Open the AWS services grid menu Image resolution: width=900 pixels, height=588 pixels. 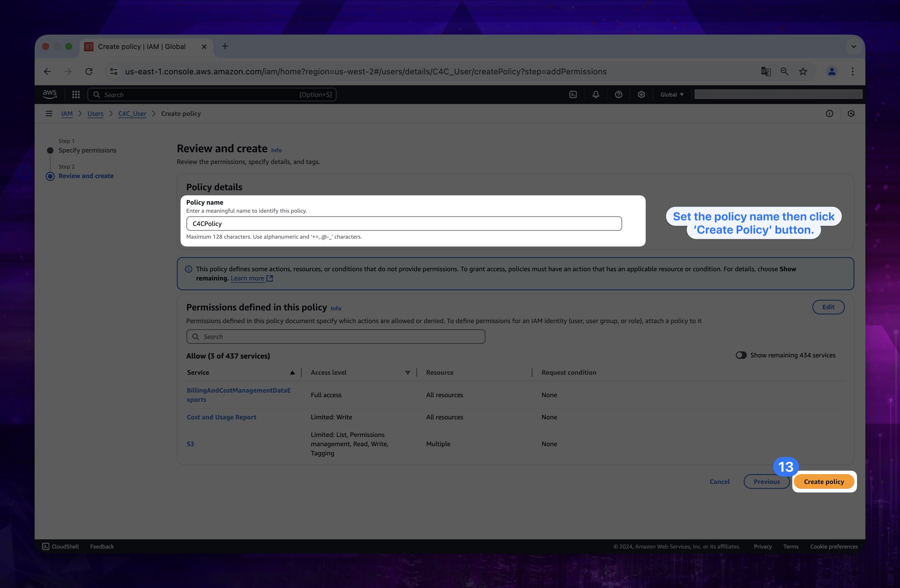pos(76,95)
